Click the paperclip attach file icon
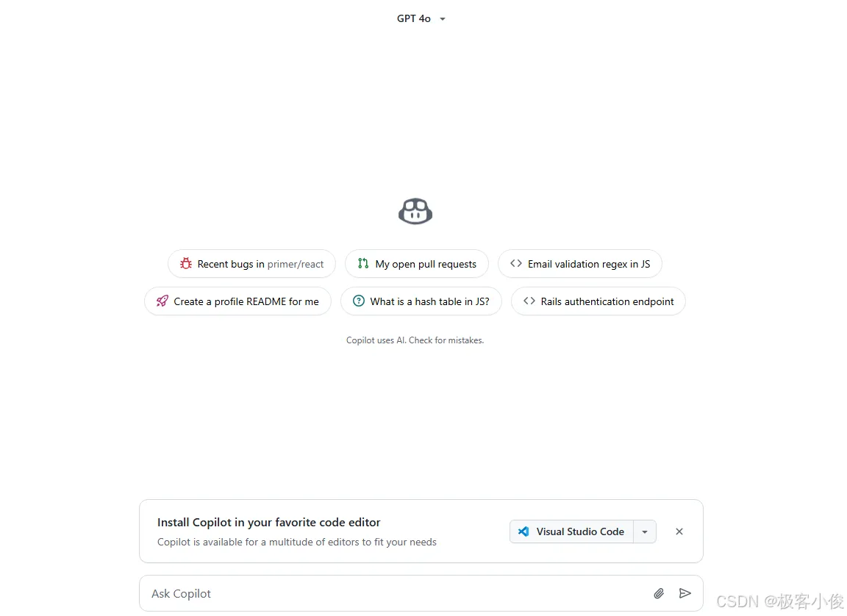 point(659,593)
